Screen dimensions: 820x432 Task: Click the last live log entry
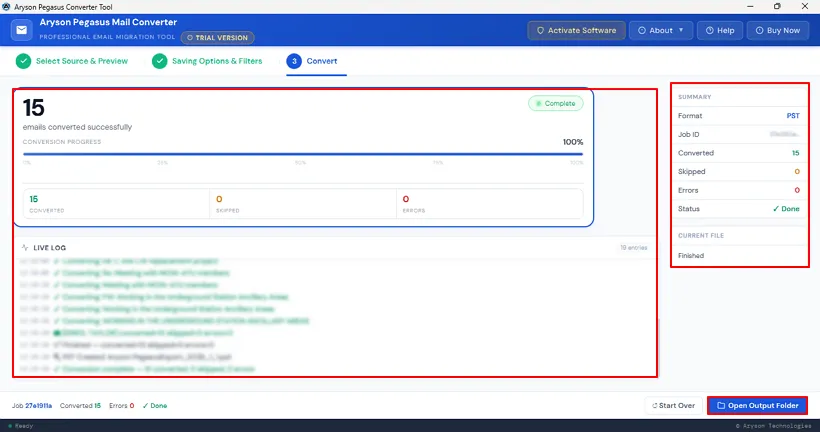(138, 369)
